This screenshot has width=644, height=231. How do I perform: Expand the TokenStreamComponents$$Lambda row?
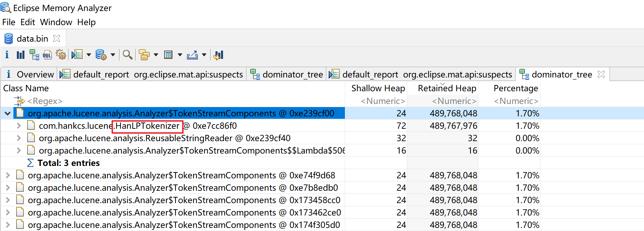click(19, 150)
